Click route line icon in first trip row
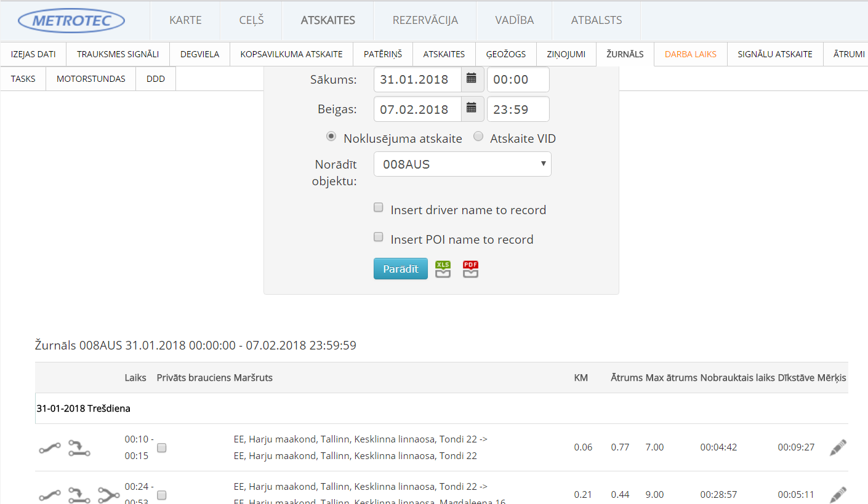The image size is (868, 504). (x=50, y=449)
